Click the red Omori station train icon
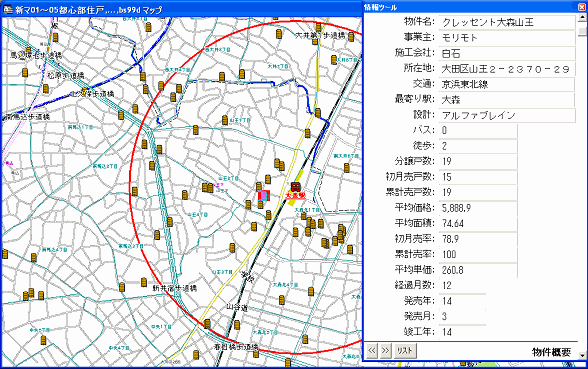The image size is (588, 369). tap(296, 187)
